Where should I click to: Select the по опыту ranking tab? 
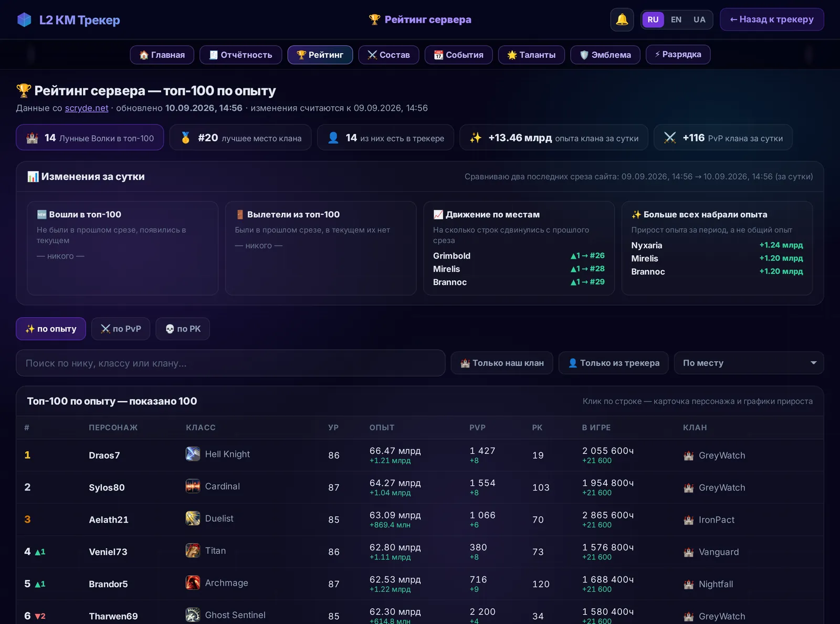click(x=51, y=329)
